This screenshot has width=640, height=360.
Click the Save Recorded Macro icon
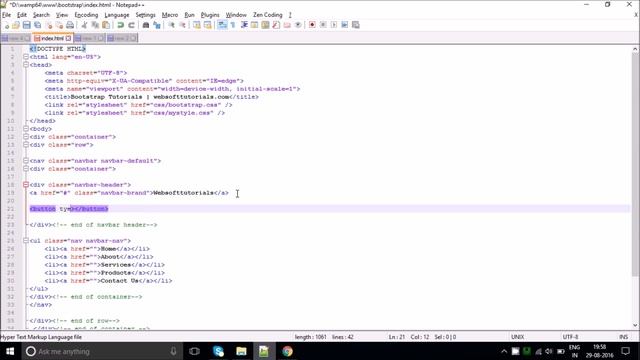pos(356,25)
